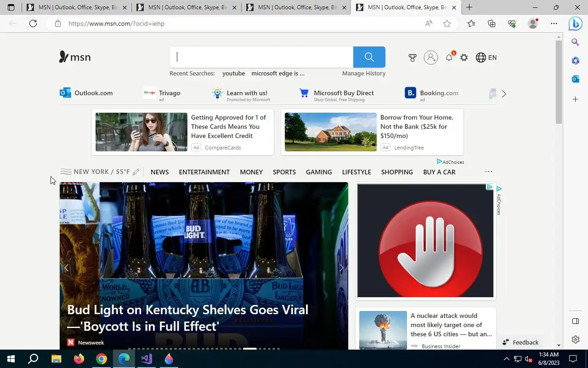The image size is (588, 368).
Task: Show hidden system tray icons chevron
Action: point(507,359)
